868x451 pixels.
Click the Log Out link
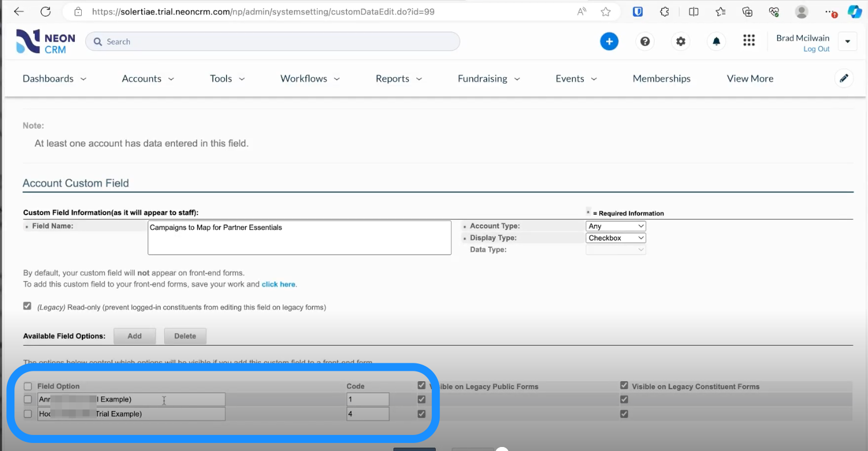816,49
